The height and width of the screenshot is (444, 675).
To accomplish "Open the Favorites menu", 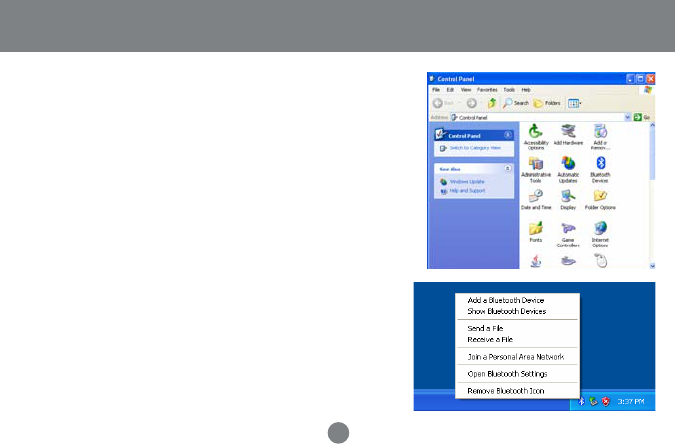I will click(x=487, y=90).
